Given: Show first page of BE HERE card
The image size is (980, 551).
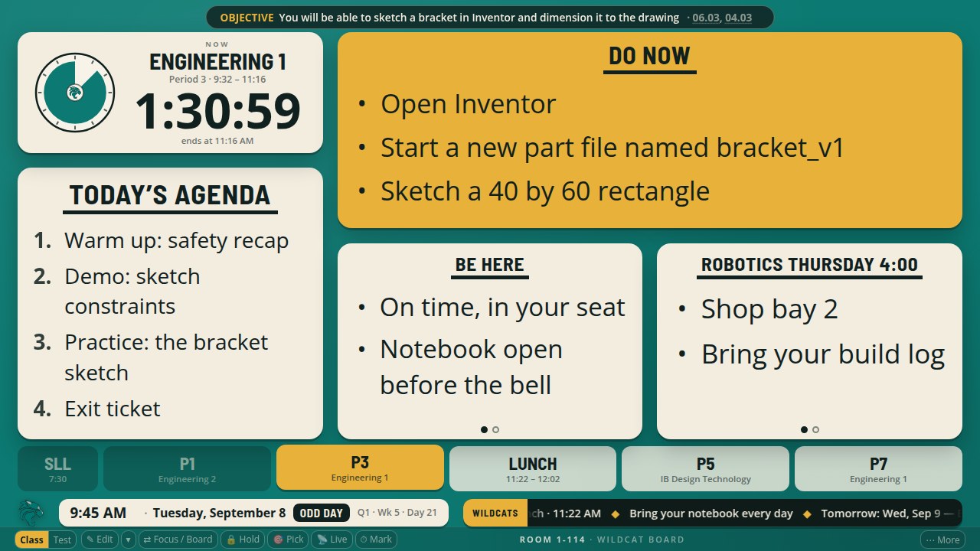Looking at the screenshot, I should tap(484, 429).
